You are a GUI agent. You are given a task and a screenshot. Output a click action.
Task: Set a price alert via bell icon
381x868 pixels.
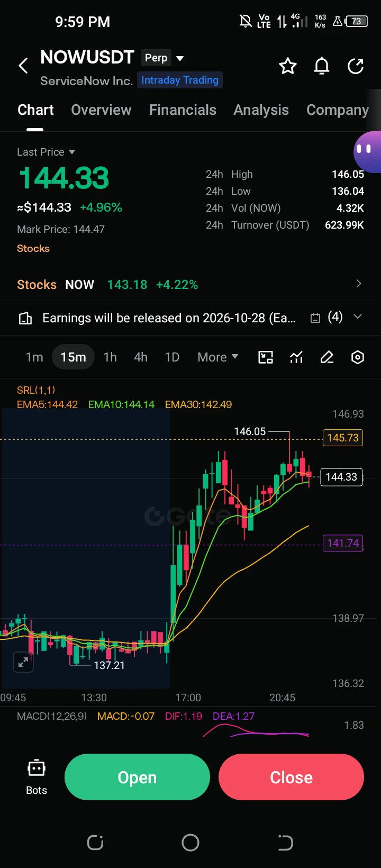[x=322, y=66]
